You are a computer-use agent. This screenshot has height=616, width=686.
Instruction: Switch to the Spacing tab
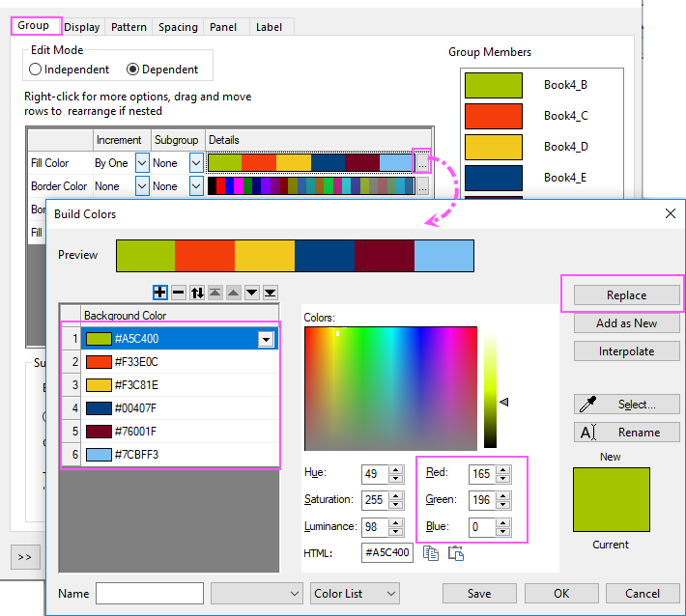pyautogui.click(x=178, y=27)
